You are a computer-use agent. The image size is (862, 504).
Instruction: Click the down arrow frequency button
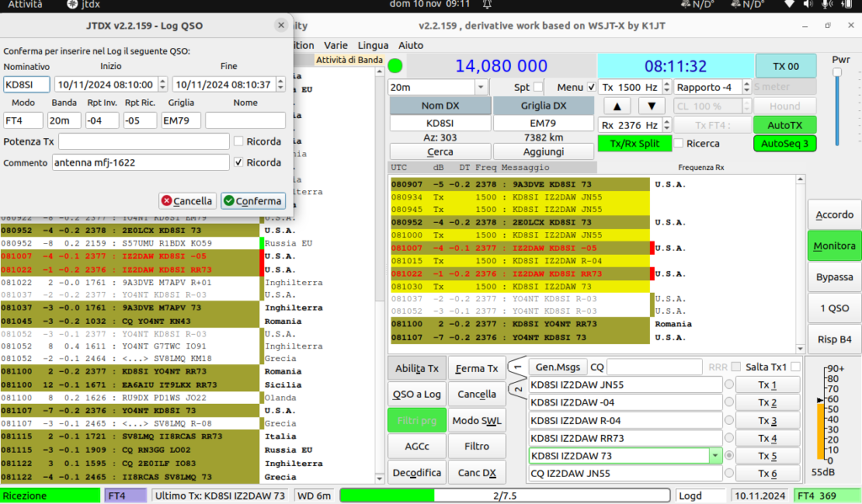tap(652, 106)
